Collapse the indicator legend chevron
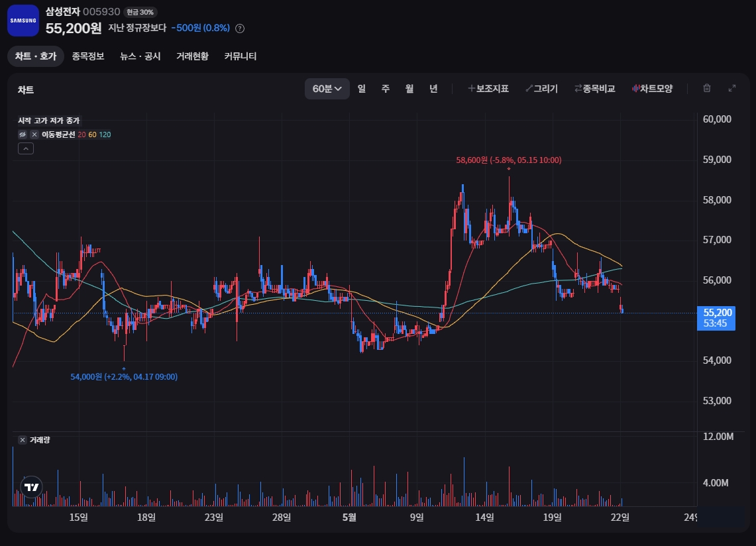756x546 pixels. pos(26,148)
